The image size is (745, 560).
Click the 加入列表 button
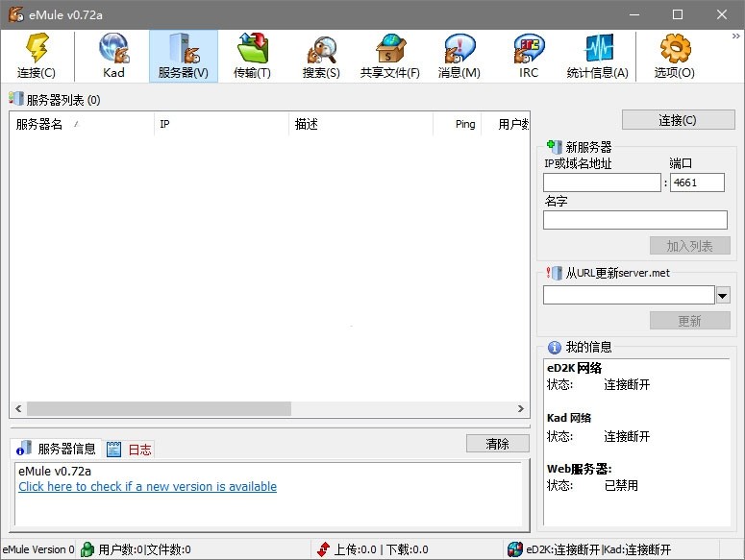(x=690, y=246)
